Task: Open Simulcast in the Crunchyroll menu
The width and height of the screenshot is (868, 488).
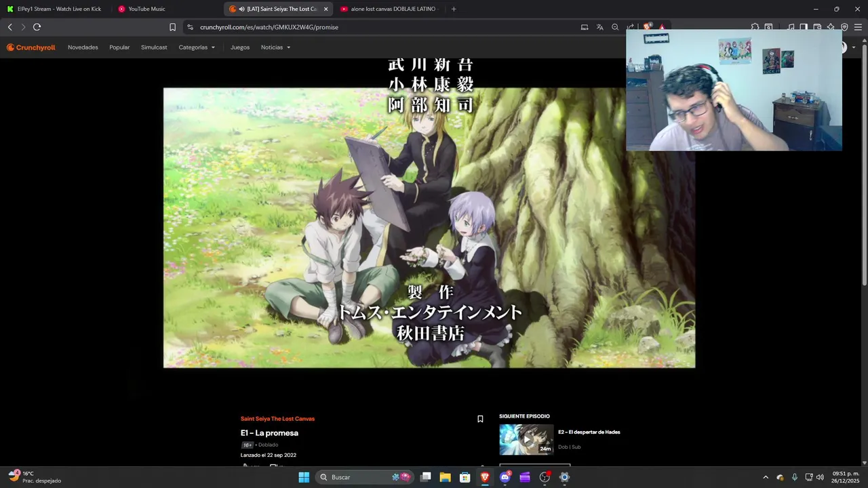Action: (x=154, y=47)
